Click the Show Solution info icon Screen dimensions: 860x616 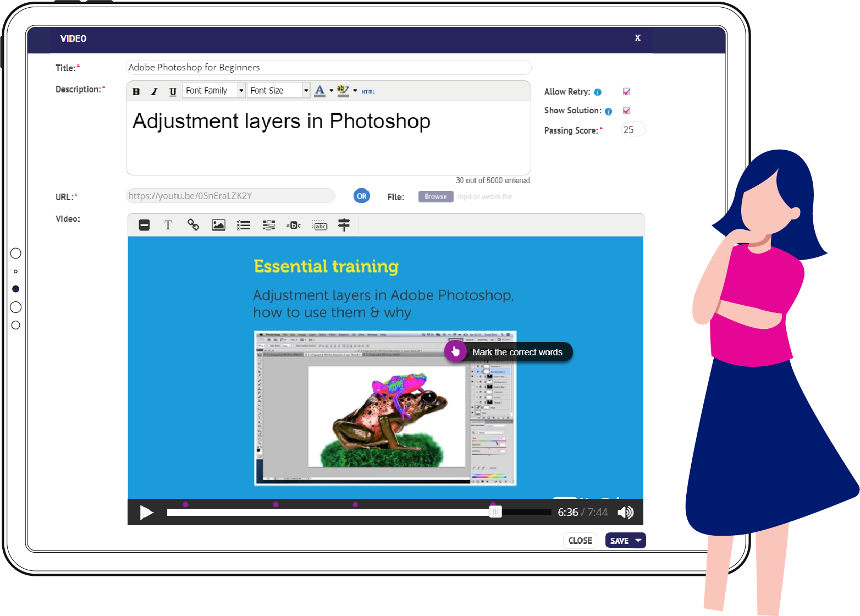click(x=608, y=111)
